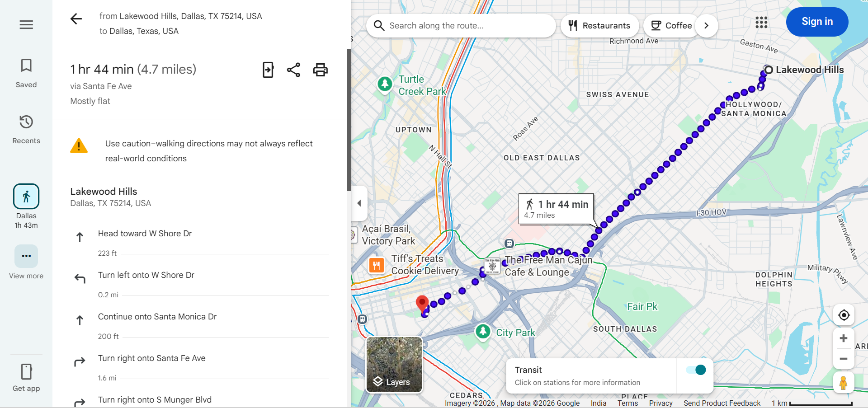The image size is (868, 408).
Task: Select the walking trip to Dallas shortcut
Action: pyautogui.click(x=26, y=196)
